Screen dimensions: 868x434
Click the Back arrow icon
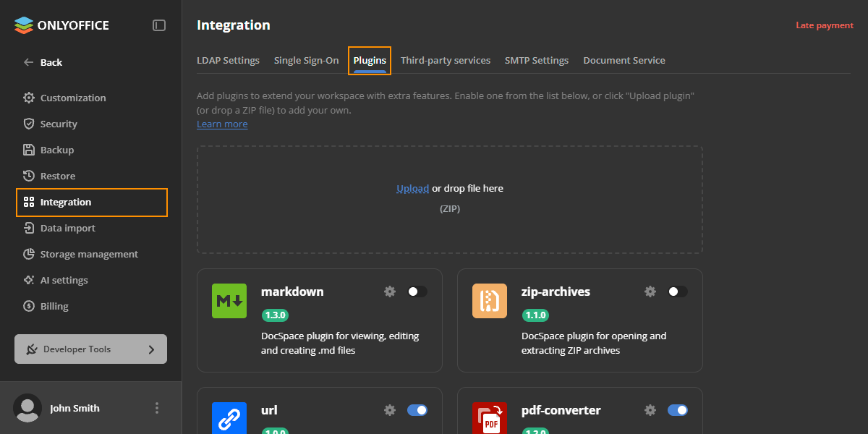tap(29, 62)
